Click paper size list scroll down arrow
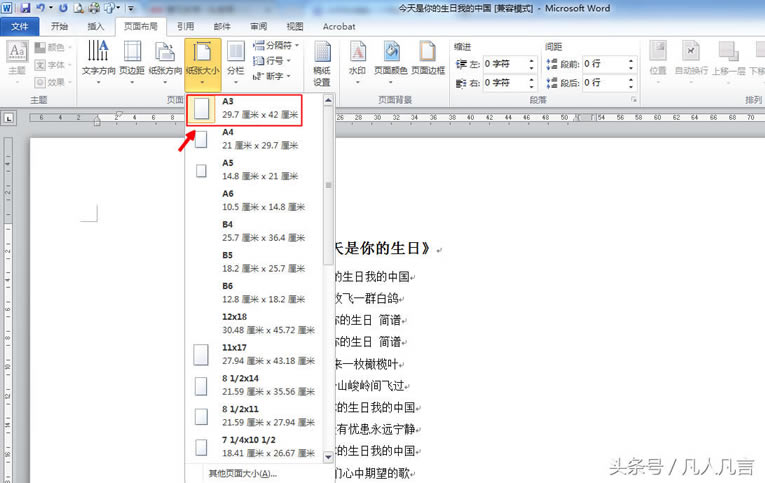The image size is (765, 483). [328, 457]
